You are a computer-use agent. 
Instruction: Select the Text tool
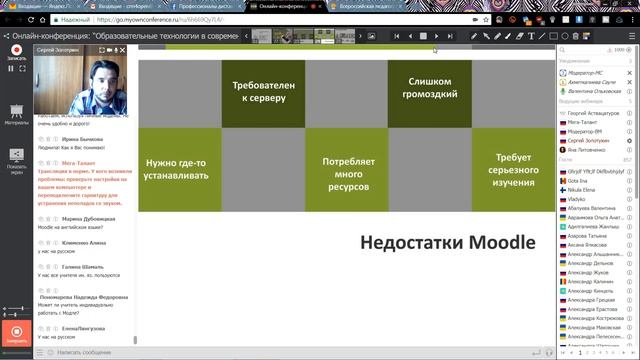coord(531,36)
